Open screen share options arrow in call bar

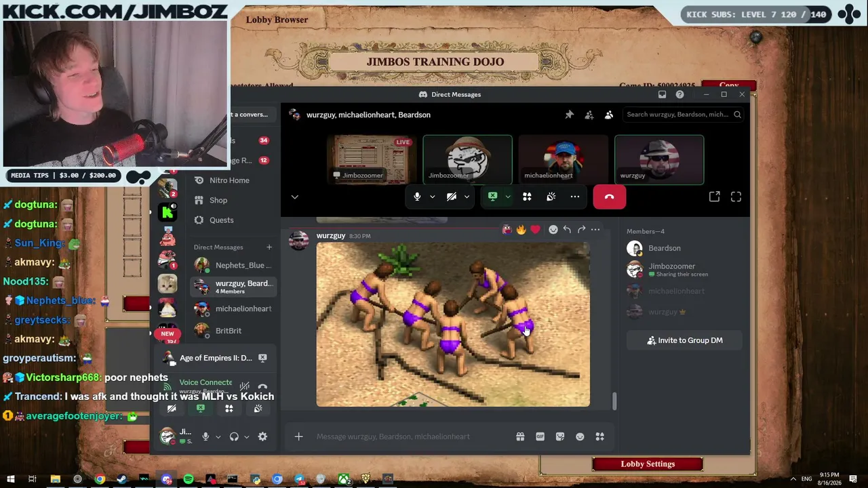507,197
